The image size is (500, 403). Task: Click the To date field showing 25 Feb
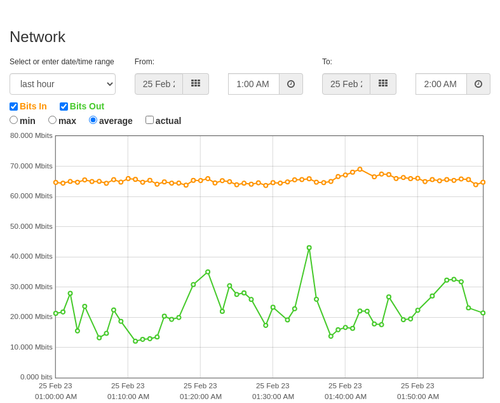point(346,84)
